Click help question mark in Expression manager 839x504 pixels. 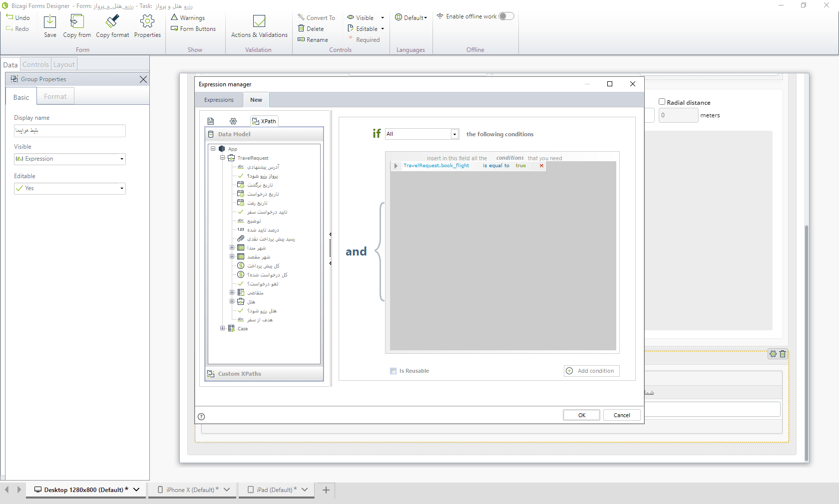pyautogui.click(x=201, y=417)
